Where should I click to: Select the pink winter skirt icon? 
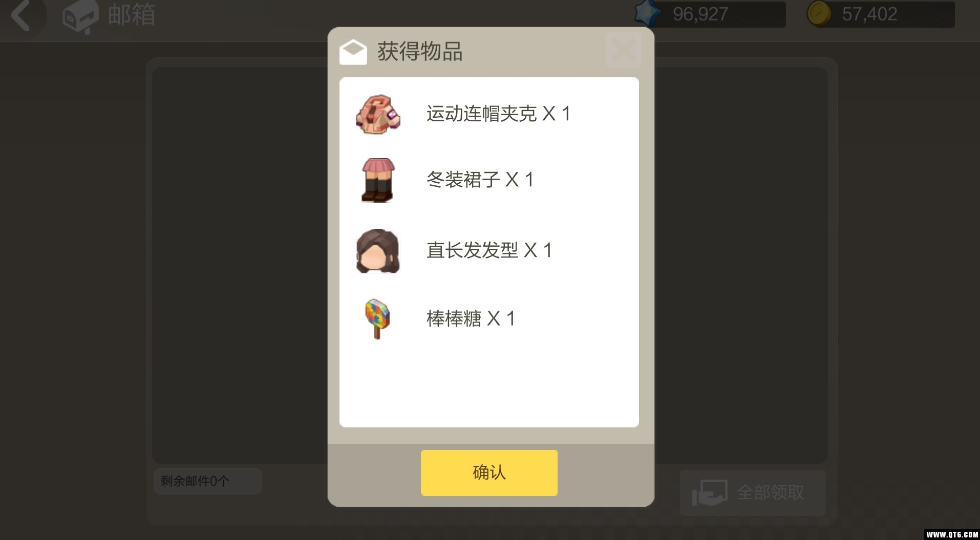tap(378, 180)
